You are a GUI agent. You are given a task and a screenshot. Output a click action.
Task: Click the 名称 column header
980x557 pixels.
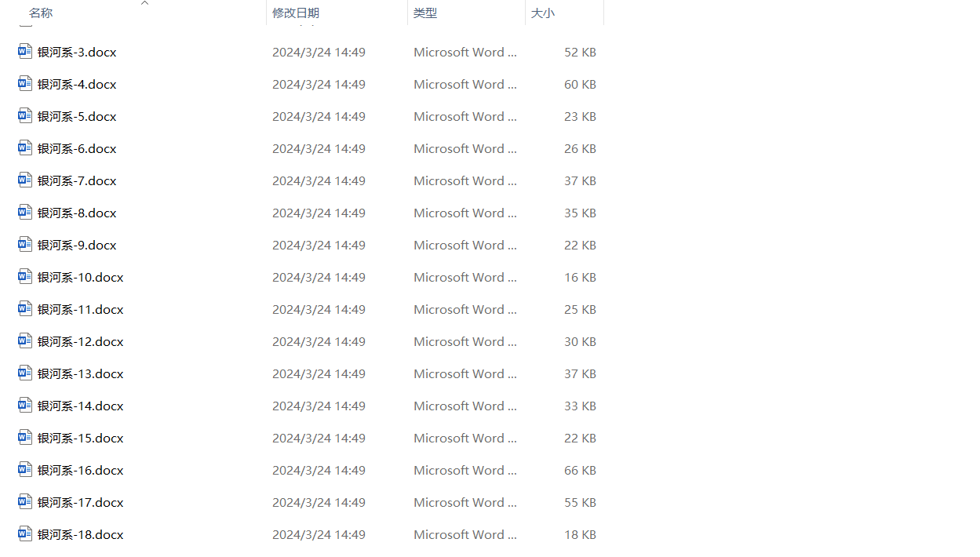click(40, 13)
